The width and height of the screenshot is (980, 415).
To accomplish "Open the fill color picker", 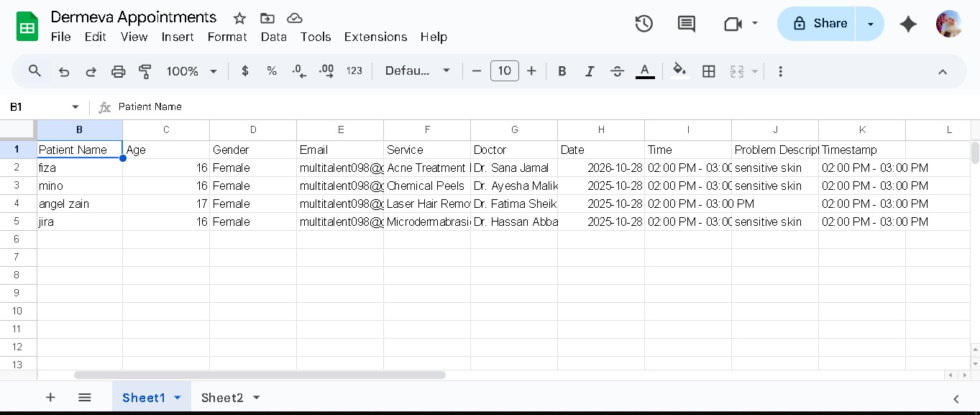I will click(679, 71).
